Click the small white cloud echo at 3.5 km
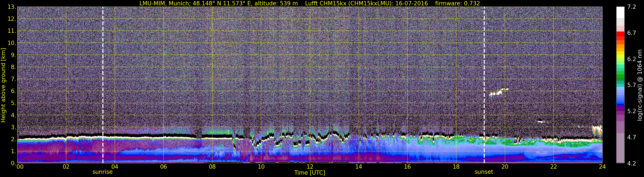644x177 pixels. 541,121
